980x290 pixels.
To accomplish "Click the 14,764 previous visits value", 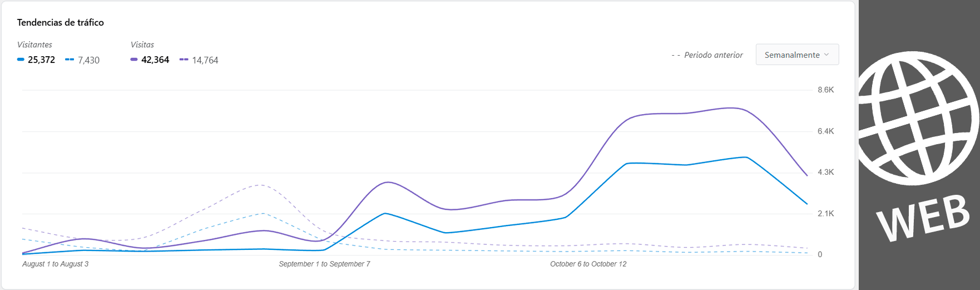I will click(205, 60).
